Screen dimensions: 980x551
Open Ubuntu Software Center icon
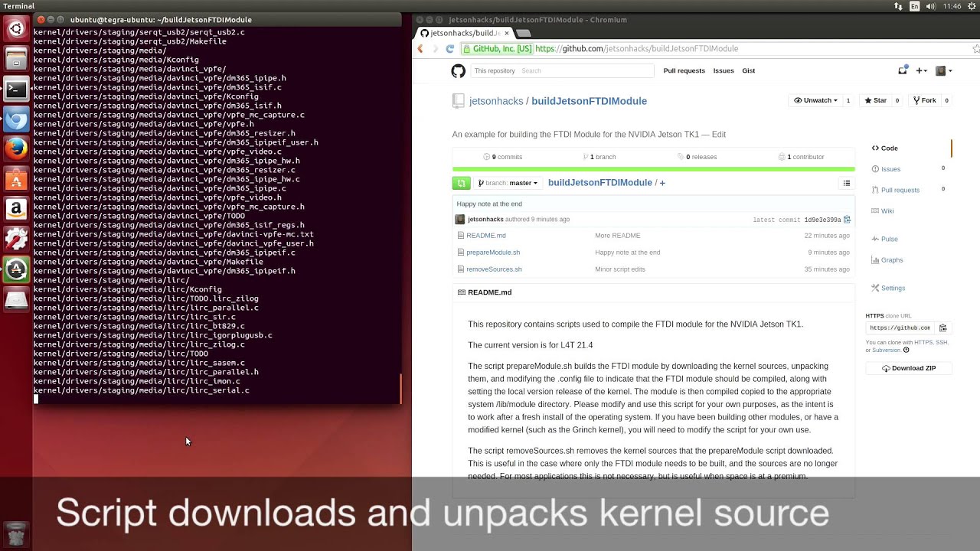16,178
